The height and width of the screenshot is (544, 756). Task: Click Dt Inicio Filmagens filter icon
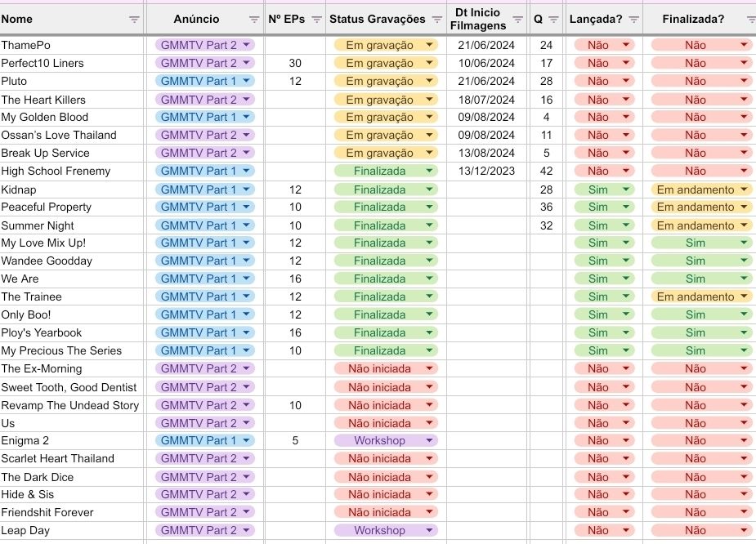tap(518, 20)
